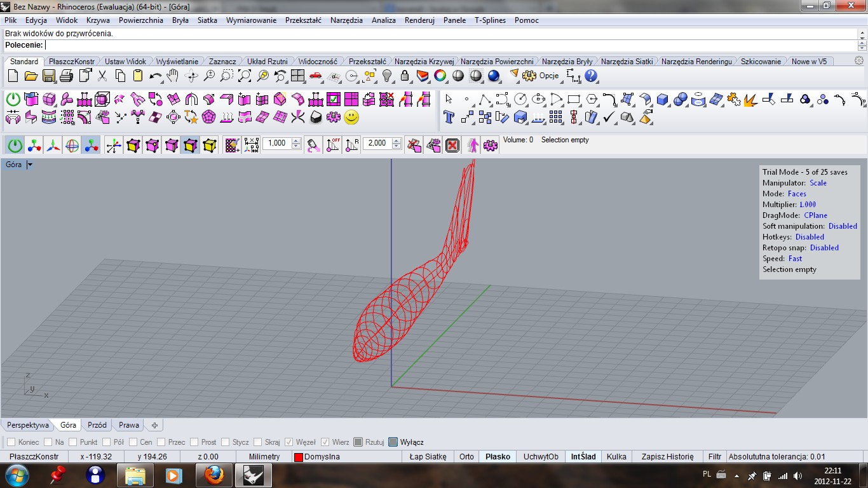Select the Pan hand tool icon

(x=172, y=76)
